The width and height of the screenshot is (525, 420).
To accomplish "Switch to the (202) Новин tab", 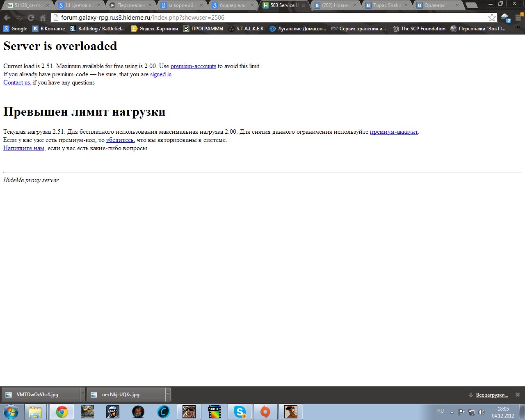I will (335, 5).
